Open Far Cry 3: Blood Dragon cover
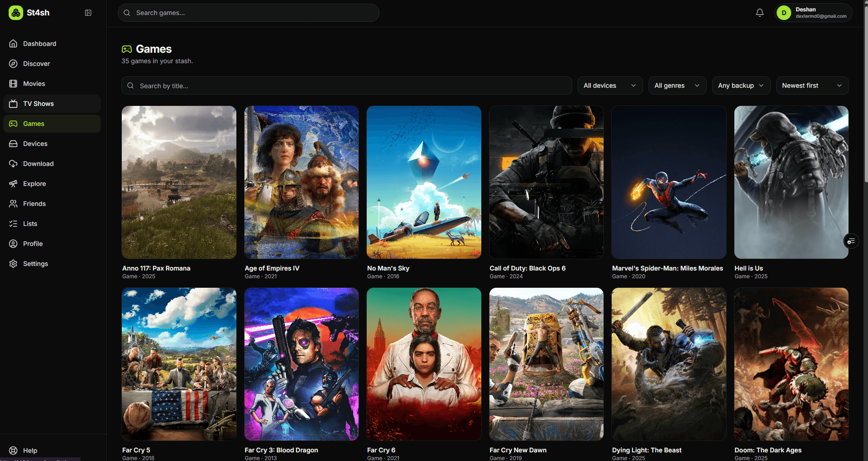The height and width of the screenshot is (461, 868). tap(302, 364)
